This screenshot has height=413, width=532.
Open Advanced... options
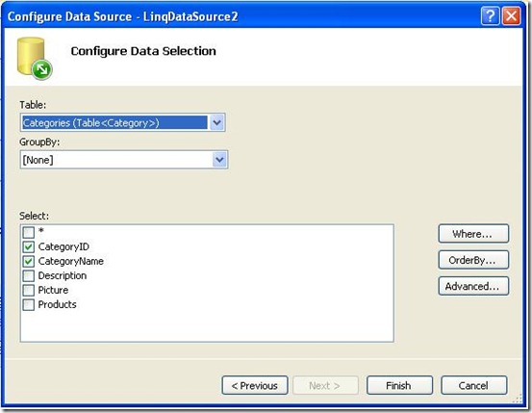[x=473, y=286]
